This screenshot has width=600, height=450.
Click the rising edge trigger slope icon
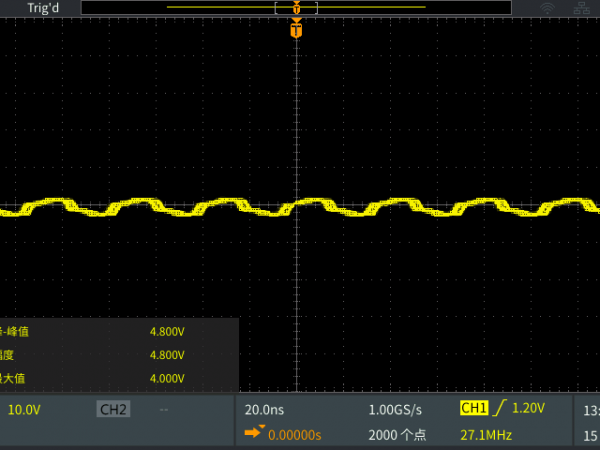pyautogui.click(x=501, y=408)
